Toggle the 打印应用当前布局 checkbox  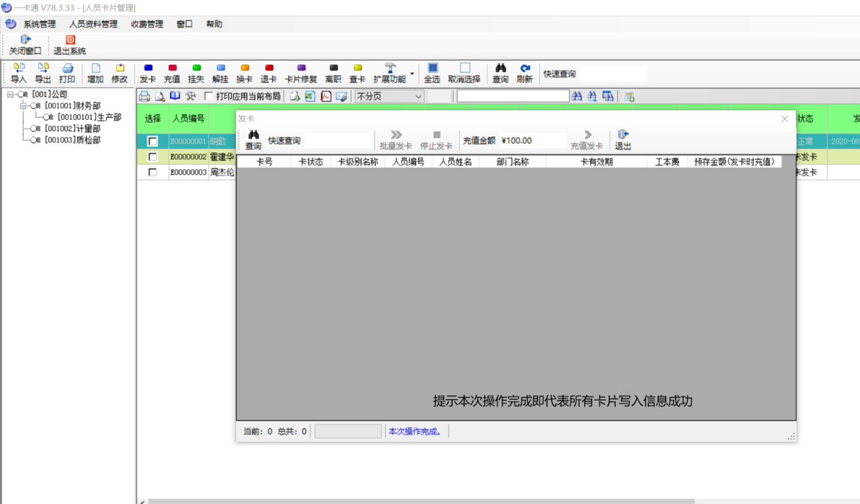(209, 96)
